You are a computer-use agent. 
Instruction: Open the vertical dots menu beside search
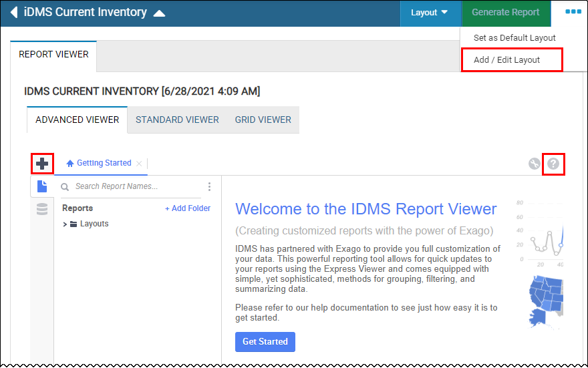pyautogui.click(x=209, y=186)
